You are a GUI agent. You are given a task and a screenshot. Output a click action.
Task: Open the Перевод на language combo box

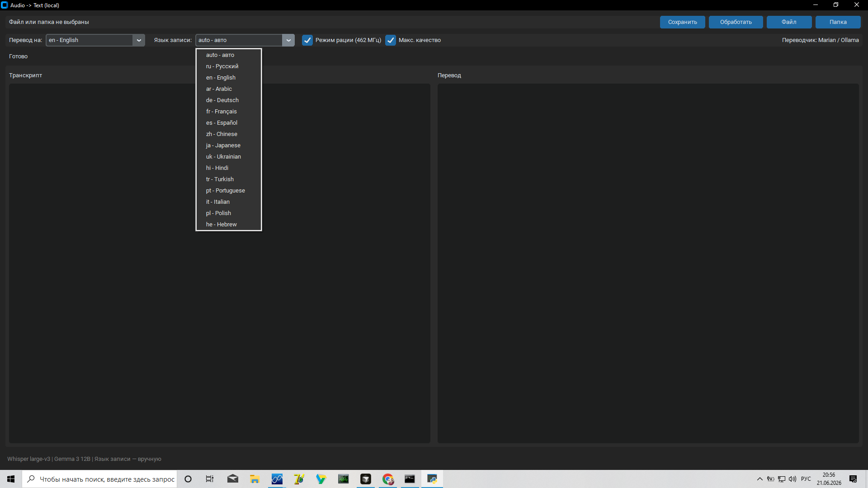point(95,40)
